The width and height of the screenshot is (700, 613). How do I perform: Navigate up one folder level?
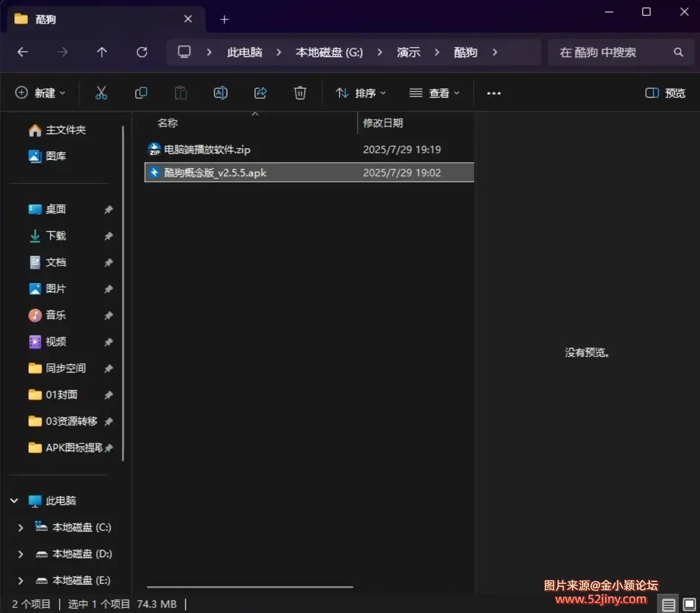(101, 52)
